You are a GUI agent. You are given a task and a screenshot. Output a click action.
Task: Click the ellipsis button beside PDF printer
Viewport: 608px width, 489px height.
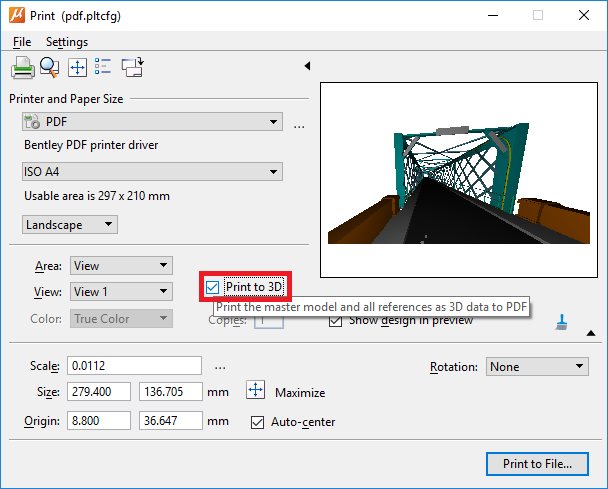point(298,124)
